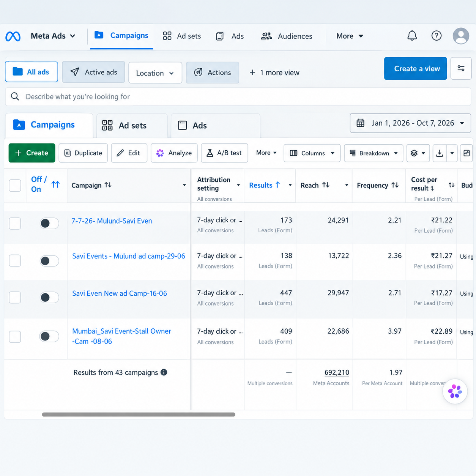Click the green Create button
476x476 pixels.
[32, 153]
